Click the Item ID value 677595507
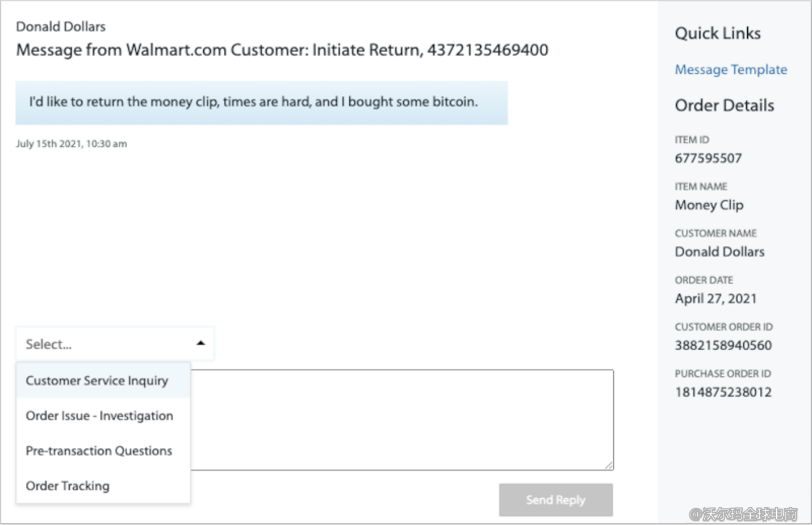Viewport: 812px width, 525px height. click(x=708, y=158)
